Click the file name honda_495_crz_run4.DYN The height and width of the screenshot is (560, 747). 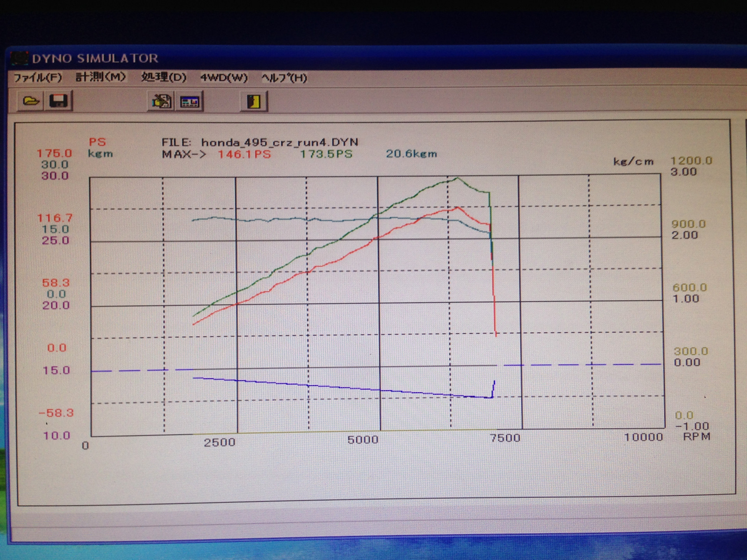pyautogui.click(x=280, y=142)
